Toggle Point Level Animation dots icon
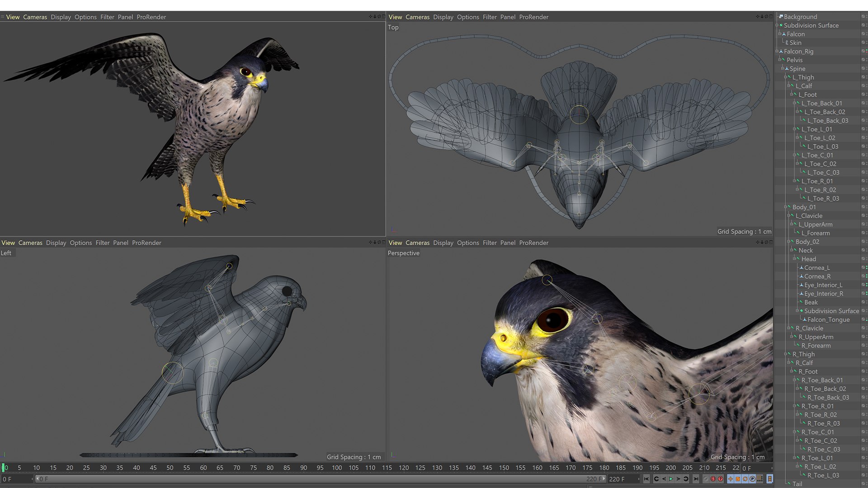The image size is (868, 488). tap(759, 479)
